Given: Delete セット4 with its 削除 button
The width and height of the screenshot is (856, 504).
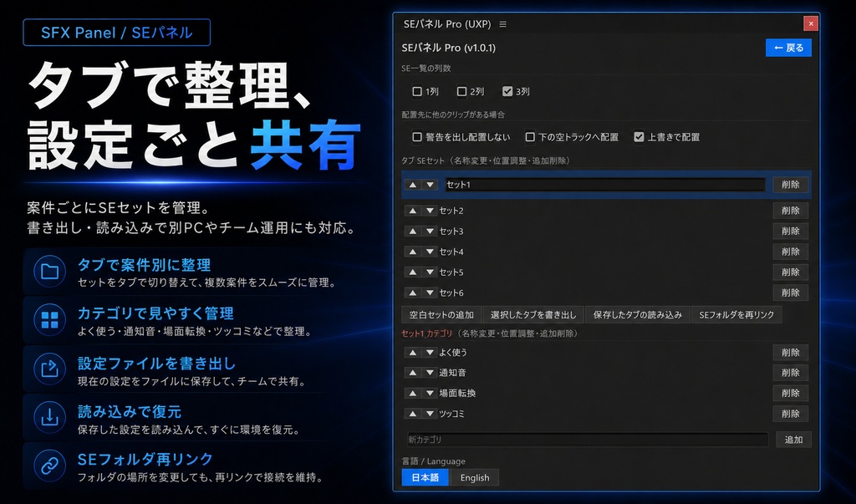Looking at the screenshot, I should click(791, 252).
